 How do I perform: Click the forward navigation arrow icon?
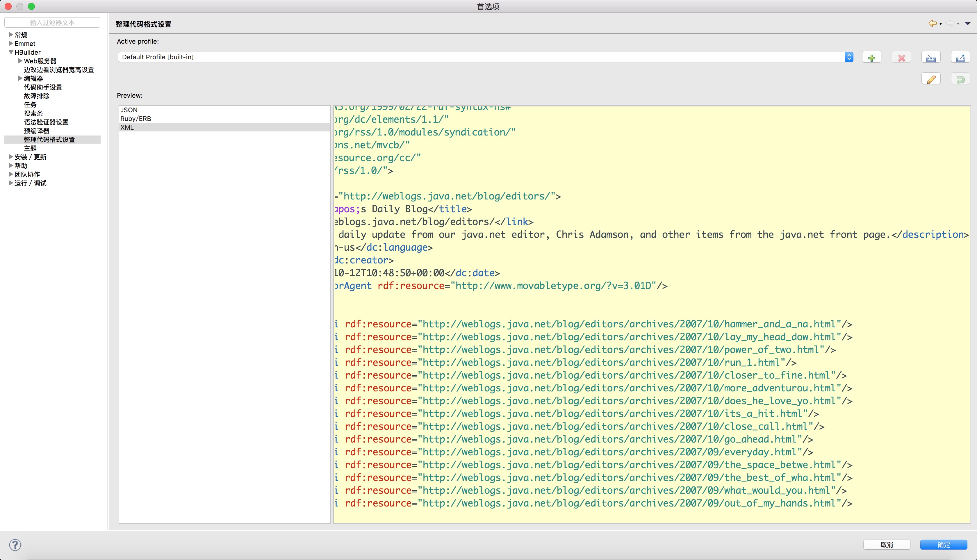950,24
